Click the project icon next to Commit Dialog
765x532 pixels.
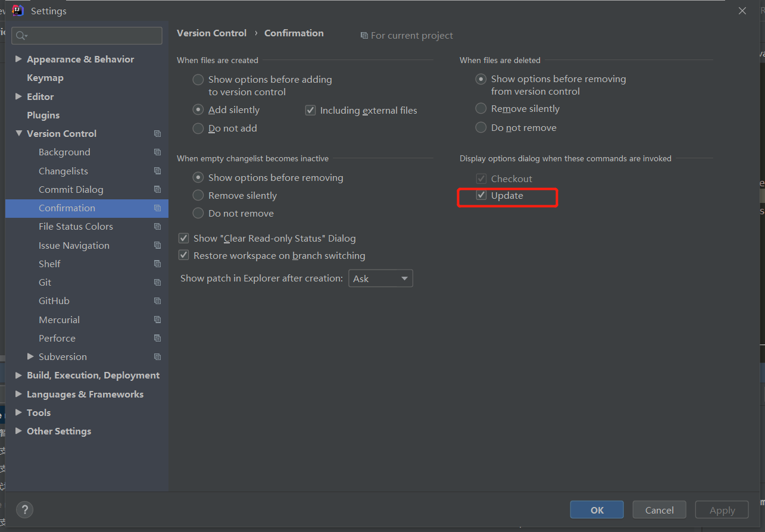coord(157,189)
